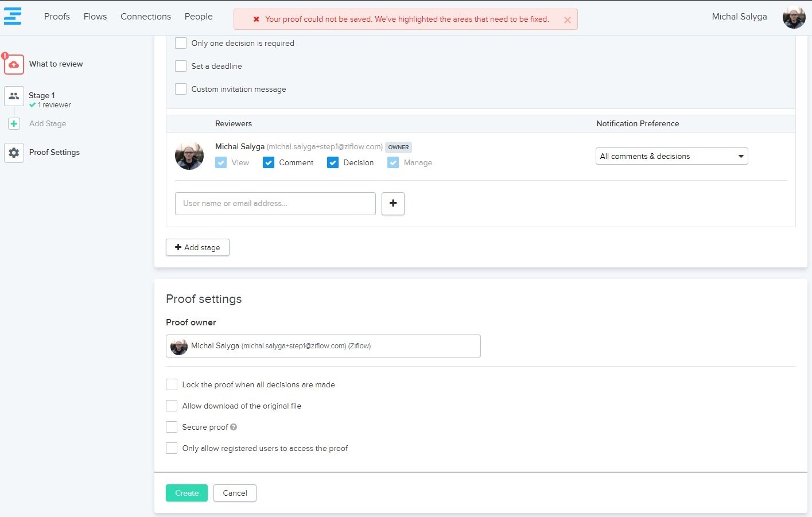The width and height of the screenshot is (812, 517).
Task: Enable Only one decision is required
Action: point(181,44)
